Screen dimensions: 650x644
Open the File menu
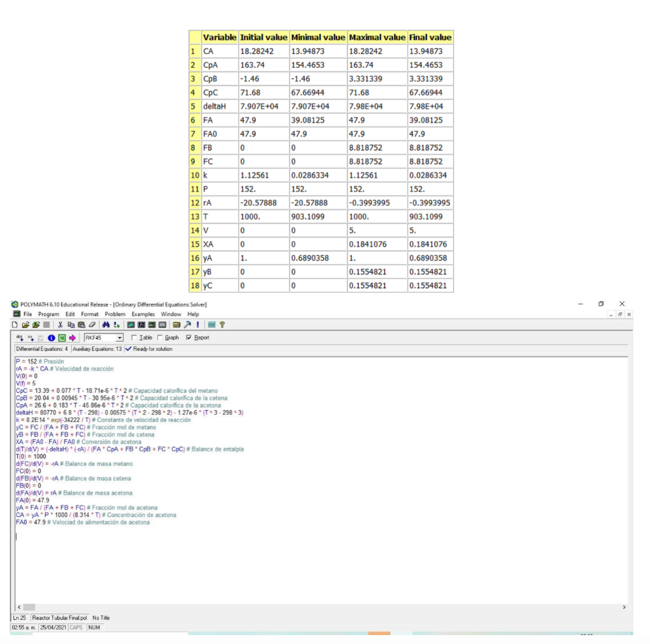click(28, 314)
